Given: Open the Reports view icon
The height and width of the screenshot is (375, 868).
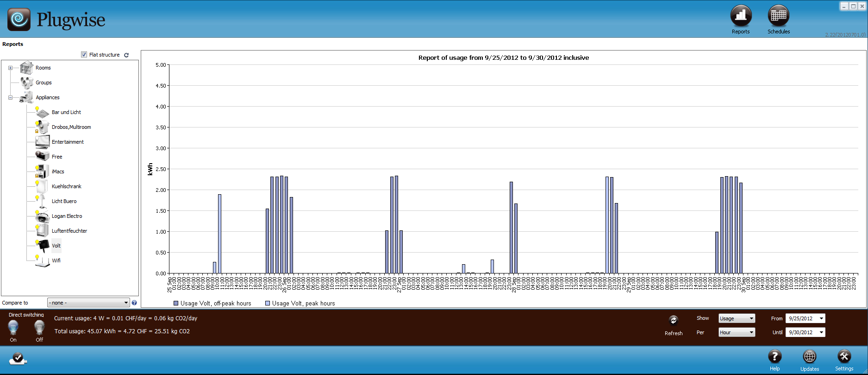Looking at the screenshot, I should coord(741,16).
